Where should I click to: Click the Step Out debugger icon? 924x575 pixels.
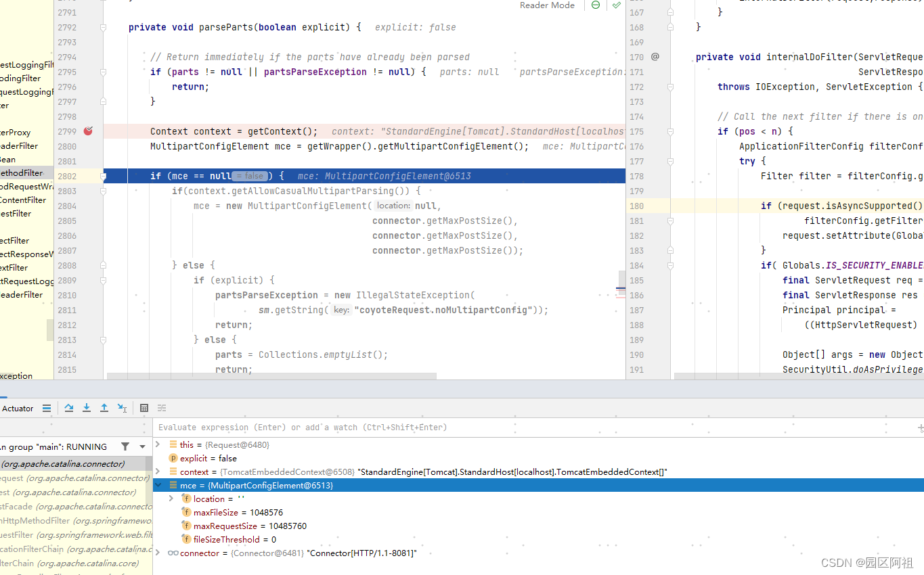click(x=104, y=408)
